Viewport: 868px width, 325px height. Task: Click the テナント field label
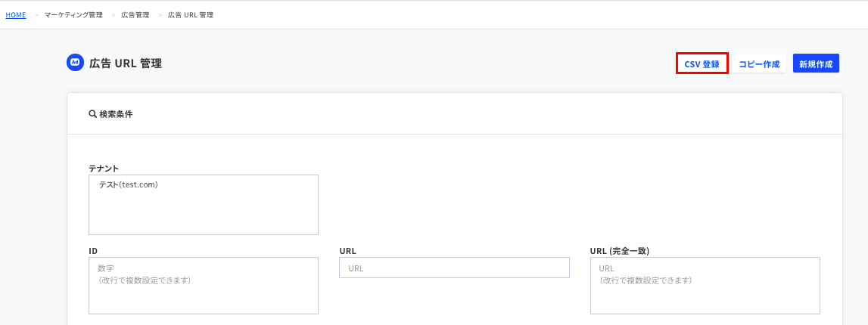(x=104, y=168)
